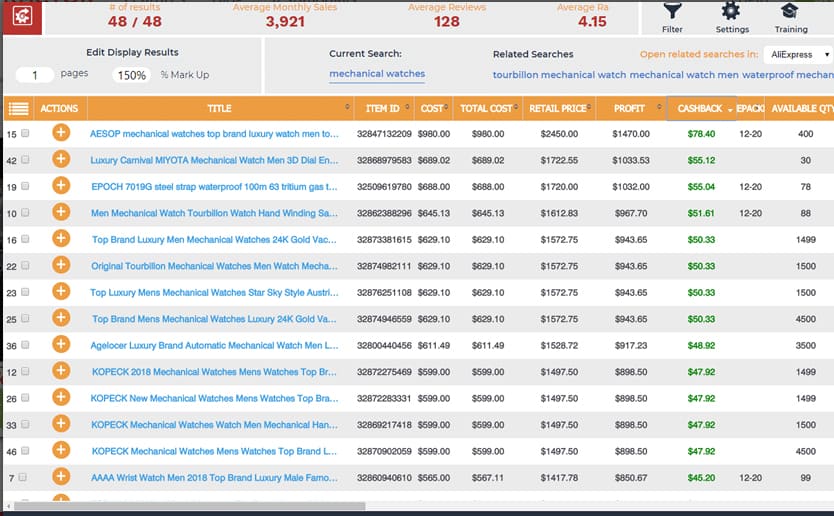Check the checkbox for row 15
Image resolution: width=834 pixels, height=516 pixels.
[x=25, y=133]
